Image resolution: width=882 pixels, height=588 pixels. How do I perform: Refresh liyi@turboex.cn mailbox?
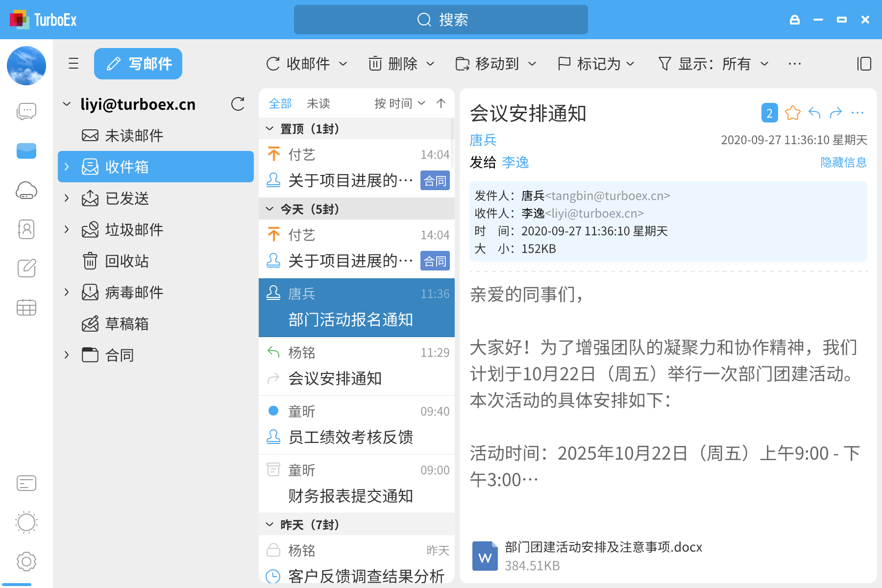(x=237, y=104)
